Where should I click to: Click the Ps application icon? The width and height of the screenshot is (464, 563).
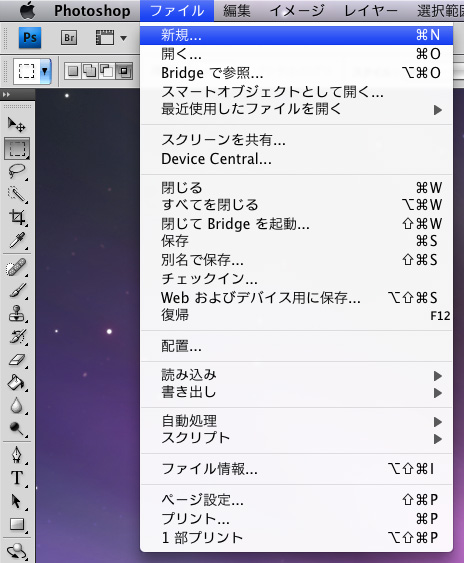[x=30, y=37]
